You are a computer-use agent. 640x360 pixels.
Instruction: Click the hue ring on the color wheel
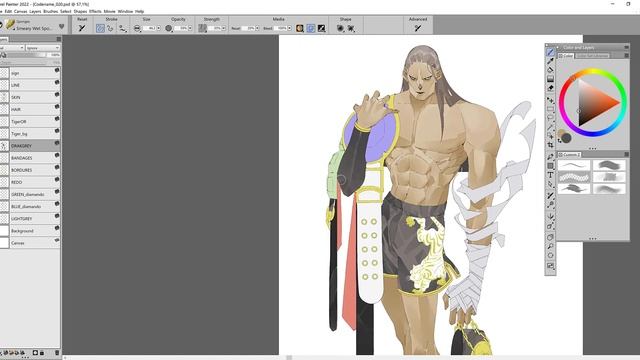coord(593,71)
